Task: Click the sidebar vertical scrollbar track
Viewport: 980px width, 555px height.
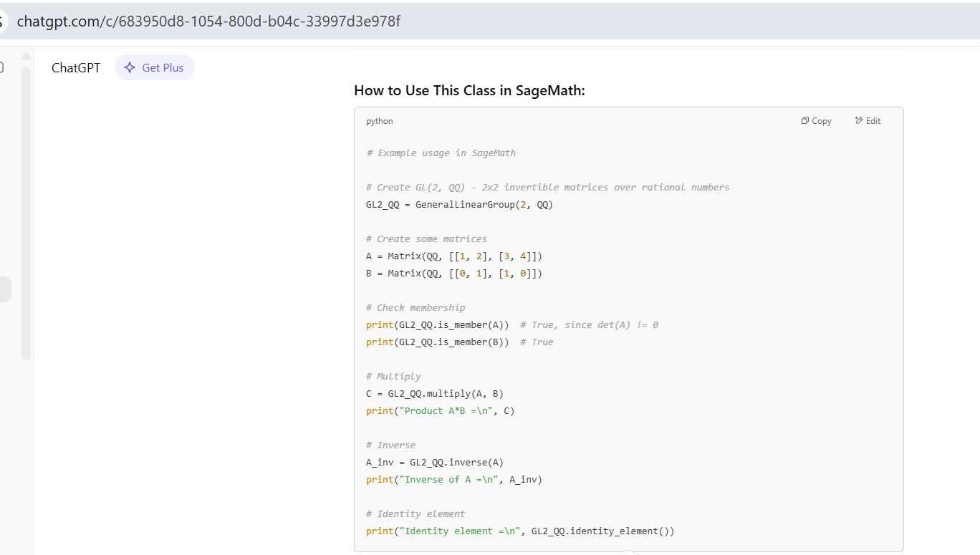Action: tap(27, 215)
